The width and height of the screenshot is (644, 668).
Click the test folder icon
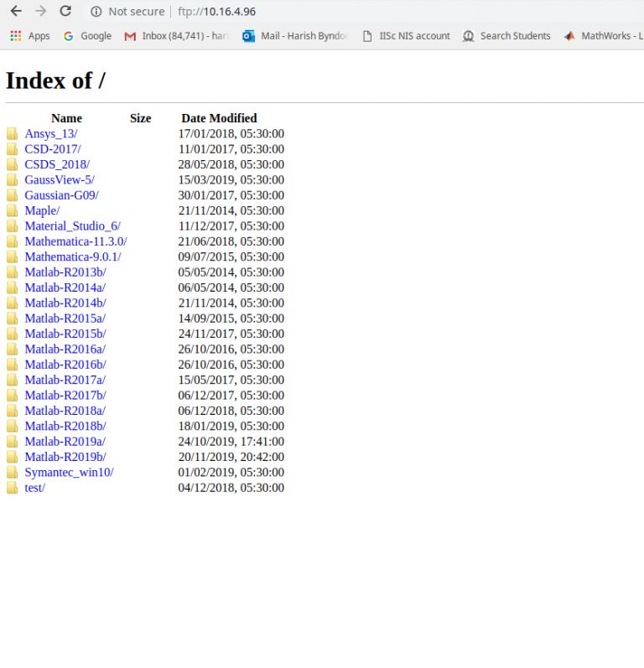pyautogui.click(x=12, y=488)
